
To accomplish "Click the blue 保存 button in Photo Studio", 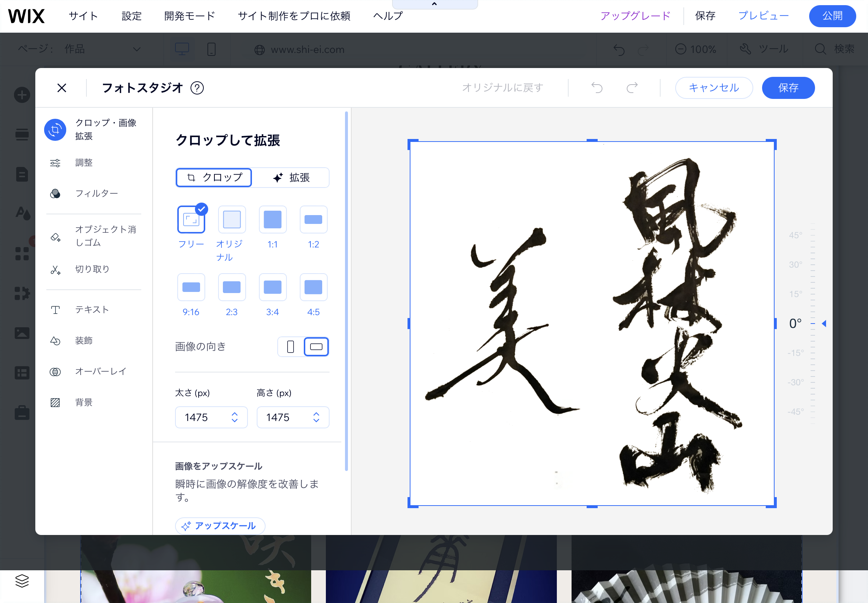I will click(788, 88).
